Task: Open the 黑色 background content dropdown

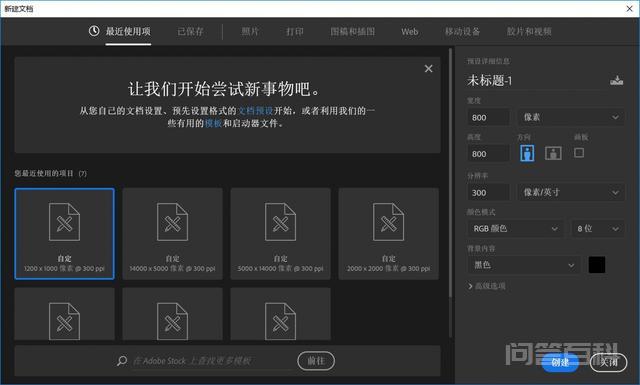Action: click(524, 265)
